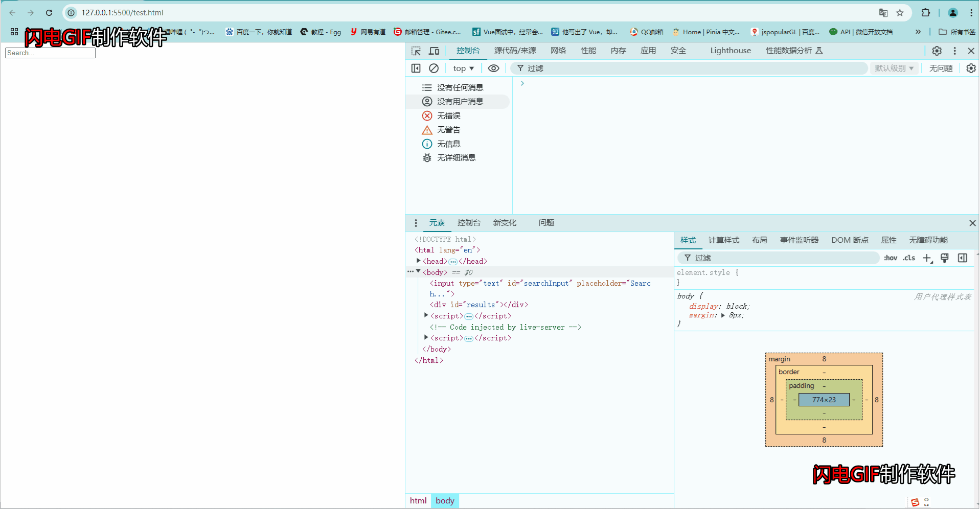Select the 应用 tab
The width and height of the screenshot is (980, 509).
point(648,51)
